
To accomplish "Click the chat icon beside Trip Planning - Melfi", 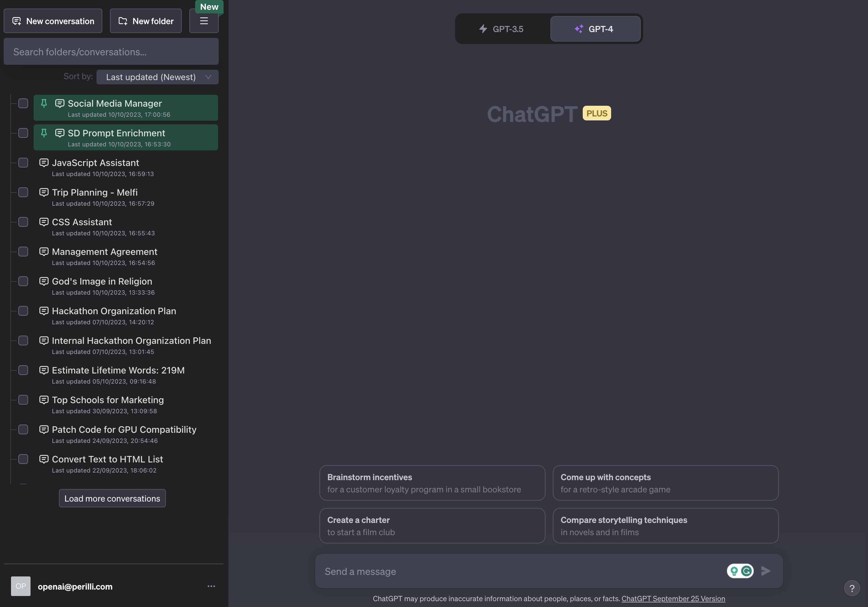I will click(44, 192).
